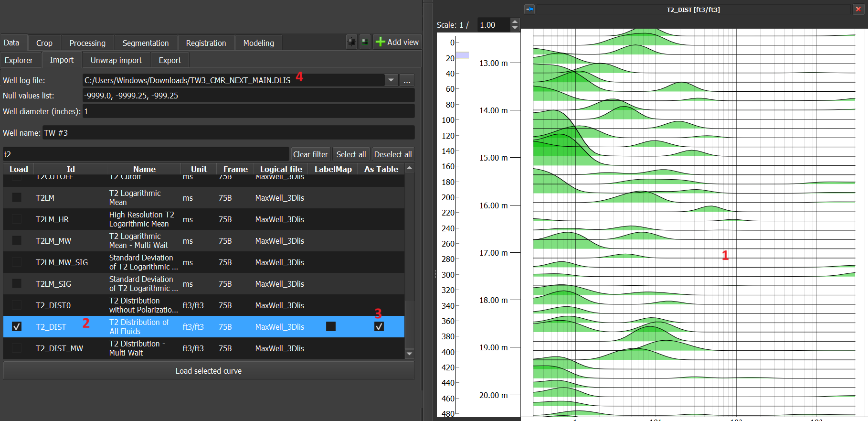
Task: Open the Crop tab
Action: pos(44,43)
